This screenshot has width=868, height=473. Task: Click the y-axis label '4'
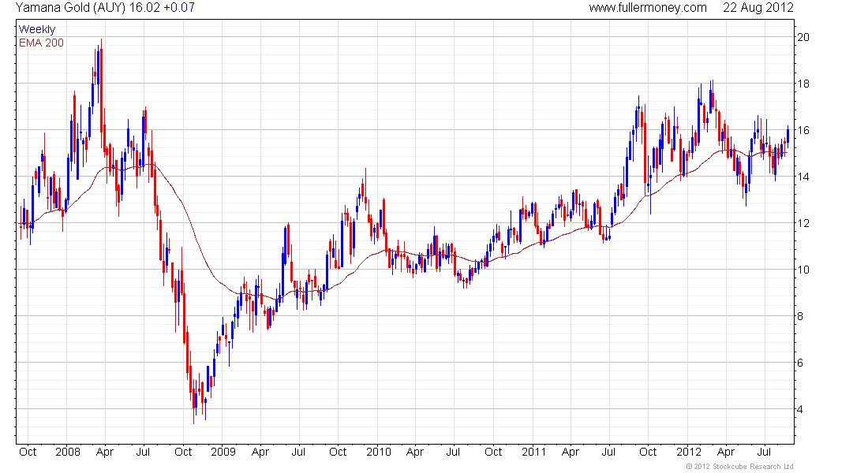point(800,409)
